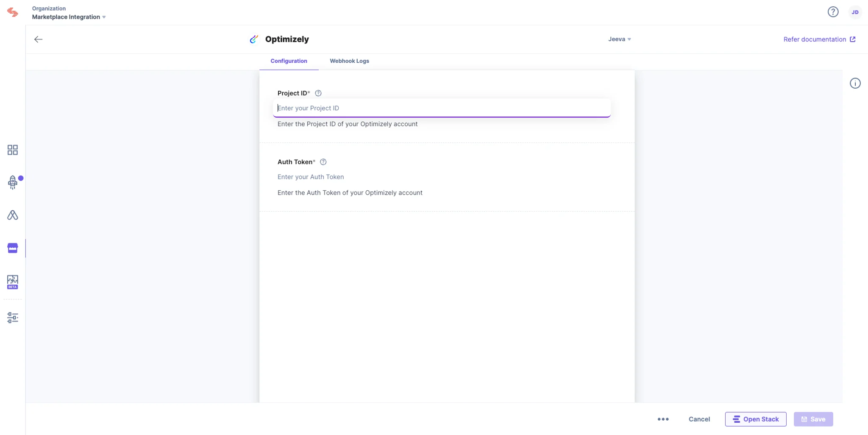Click the Save button
The height and width of the screenshot is (435, 868).
pos(813,419)
